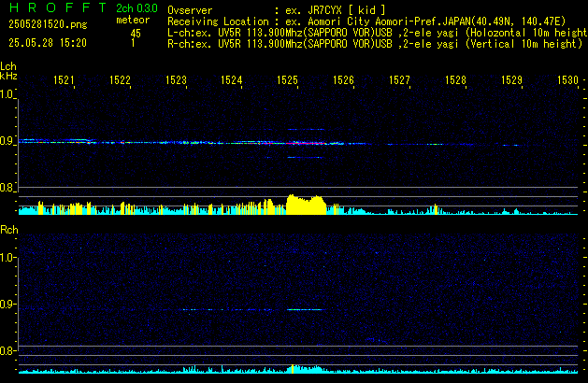
Task: Click the Rch 0.9 frequency label
Action: pyautogui.click(x=7, y=304)
